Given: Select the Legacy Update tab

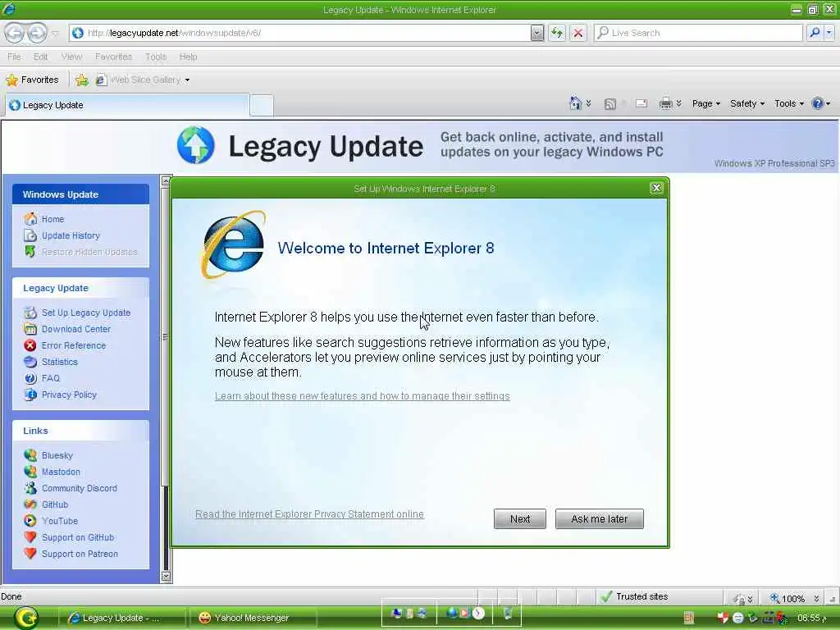Looking at the screenshot, I should coord(127,105).
